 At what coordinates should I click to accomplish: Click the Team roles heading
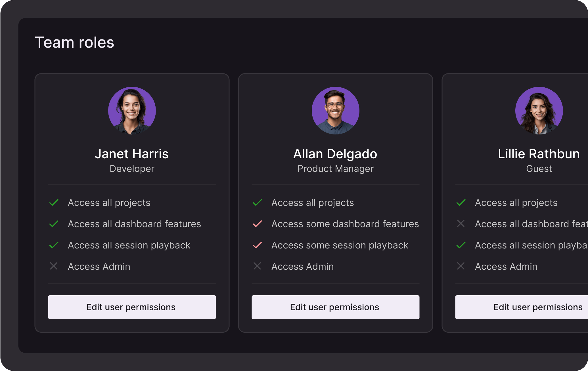(74, 43)
